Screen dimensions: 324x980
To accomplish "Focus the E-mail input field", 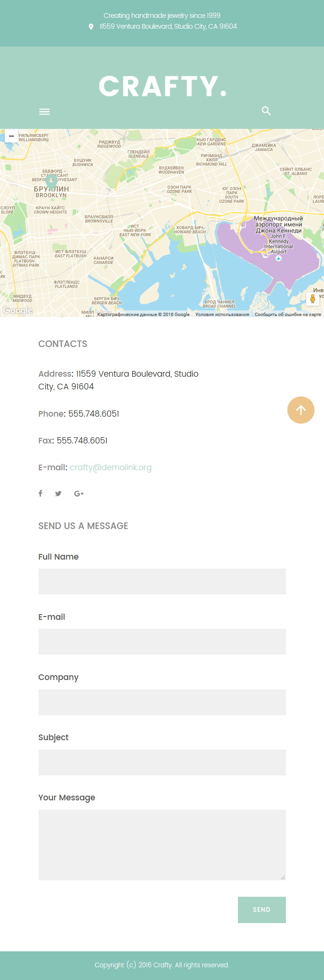I will (x=162, y=641).
